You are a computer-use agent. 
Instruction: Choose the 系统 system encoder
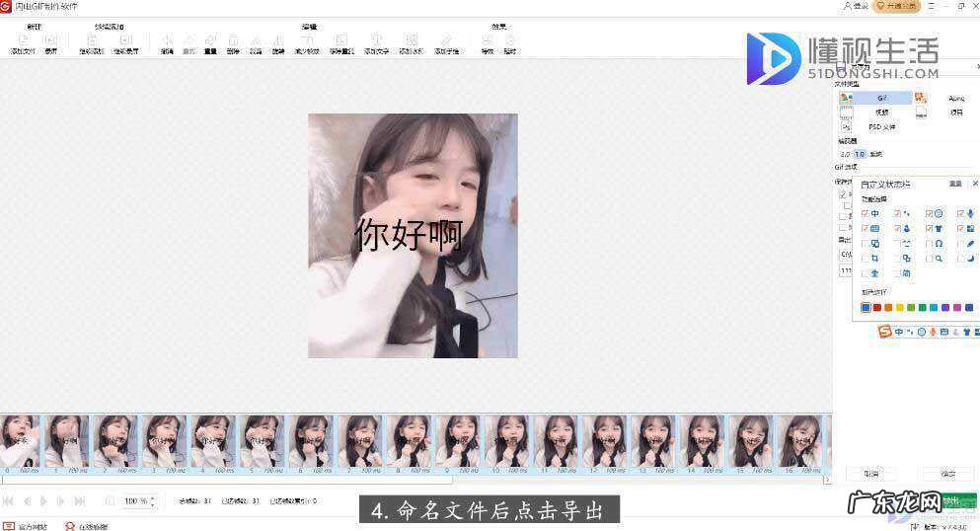point(875,154)
